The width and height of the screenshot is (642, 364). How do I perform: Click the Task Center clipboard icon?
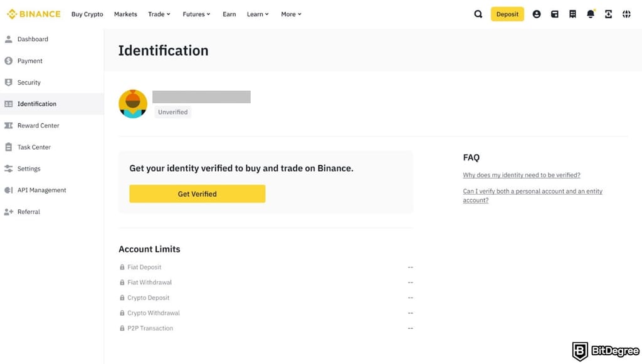(x=9, y=147)
